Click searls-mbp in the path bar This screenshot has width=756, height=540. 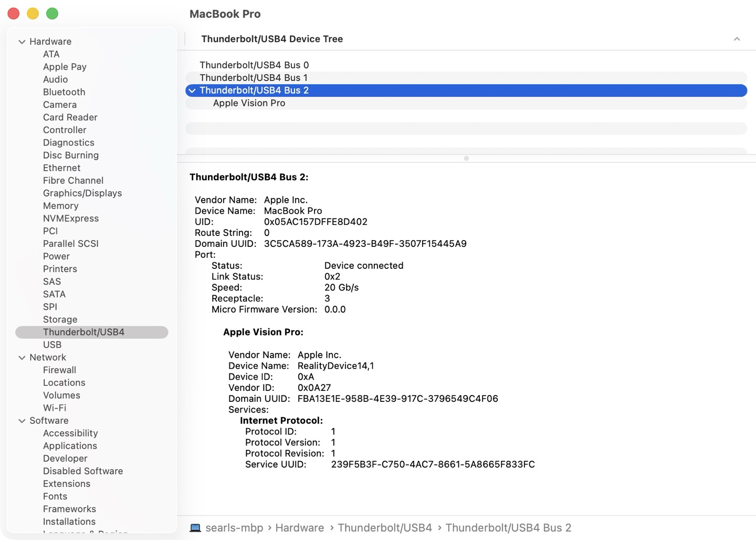234,528
